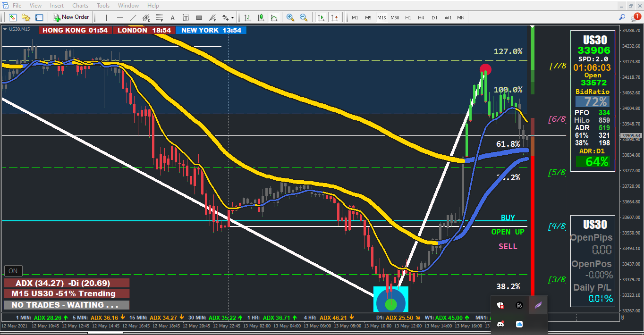The image size is (644, 335).
Task: Switch to H1 timeframe
Action: click(408, 17)
